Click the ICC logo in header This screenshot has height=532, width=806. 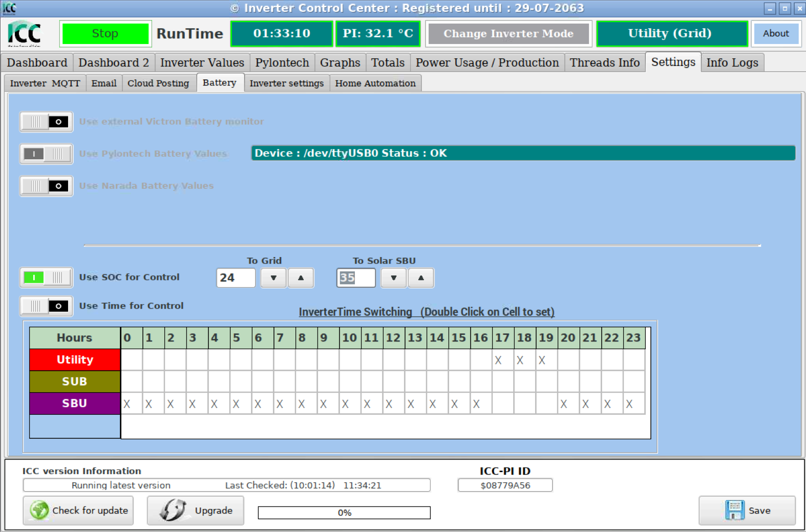[x=25, y=34]
